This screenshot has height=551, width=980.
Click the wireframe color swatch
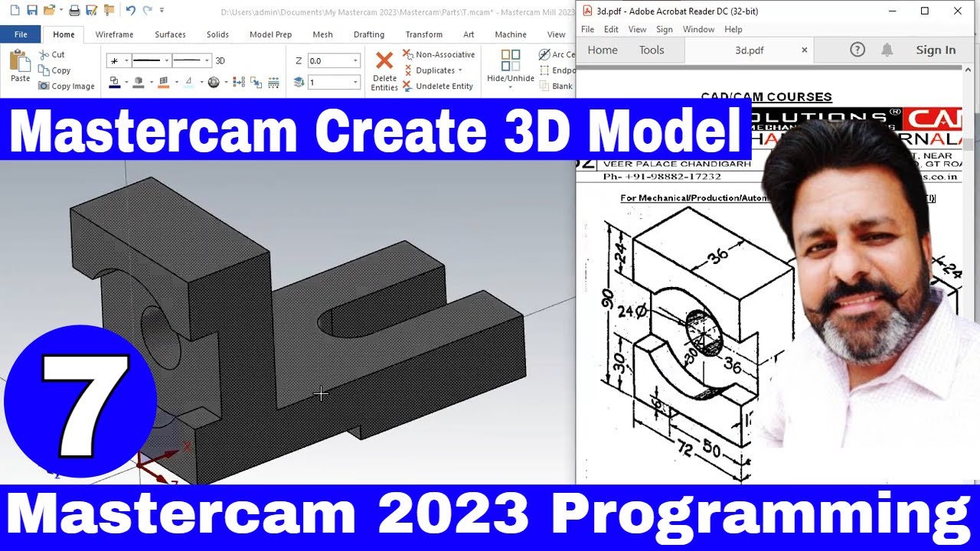click(115, 83)
